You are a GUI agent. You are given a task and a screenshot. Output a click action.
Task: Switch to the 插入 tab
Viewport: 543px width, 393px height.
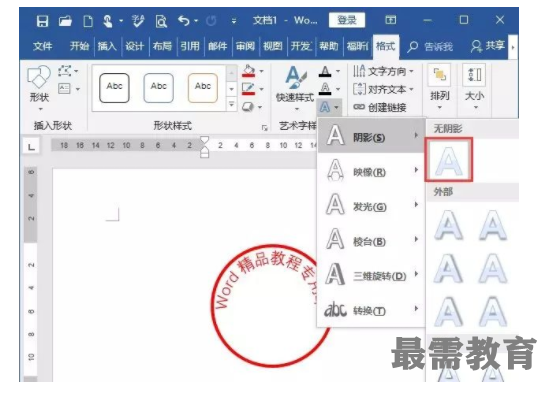tap(107, 46)
